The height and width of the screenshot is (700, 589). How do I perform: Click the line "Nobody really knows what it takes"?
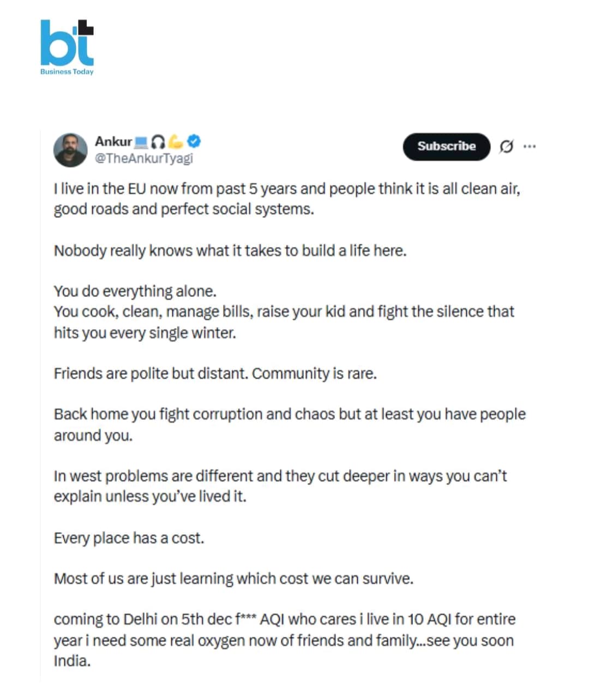(230, 251)
